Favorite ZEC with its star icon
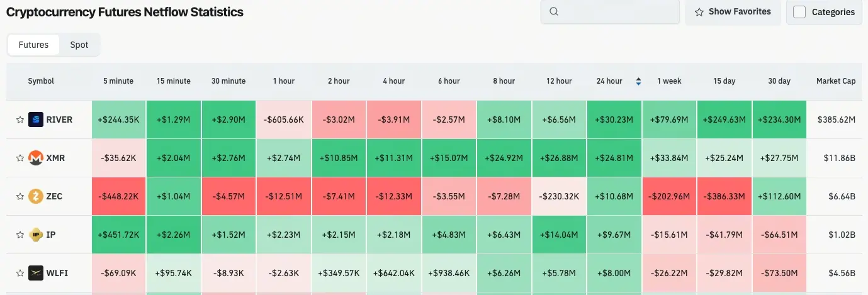Image resolution: width=868 pixels, height=295 pixels. click(20, 196)
